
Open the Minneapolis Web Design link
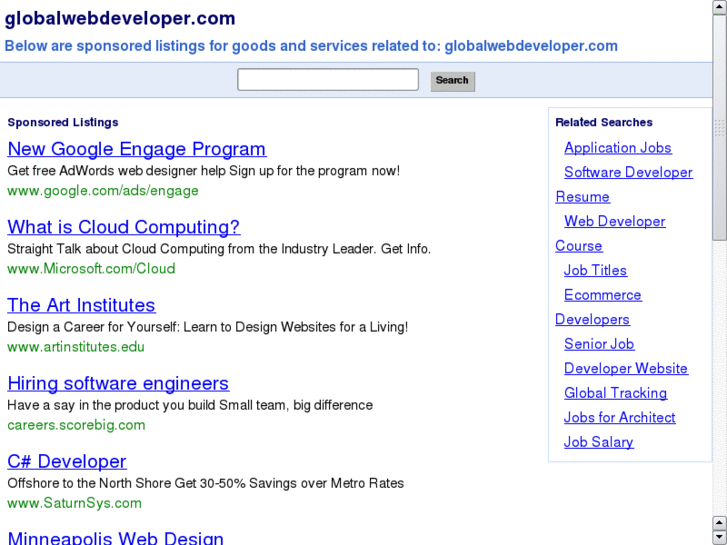[x=115, y=538]
